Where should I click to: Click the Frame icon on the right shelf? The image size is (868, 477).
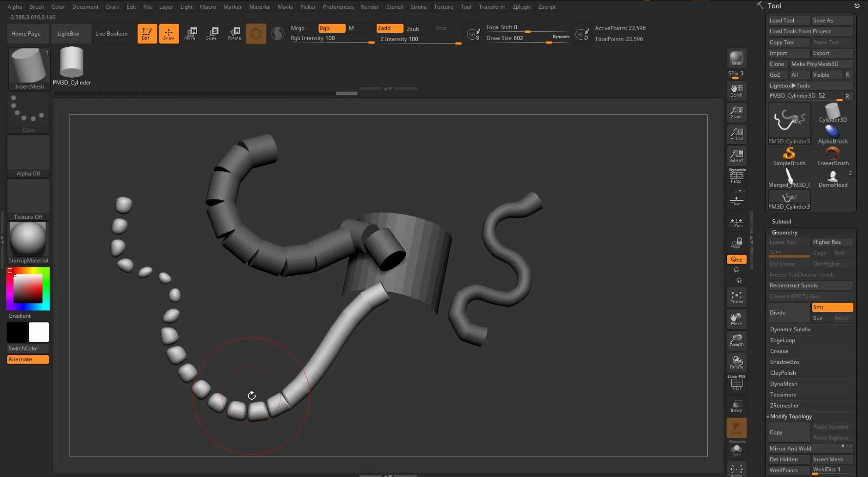click(x=736, y=297)
